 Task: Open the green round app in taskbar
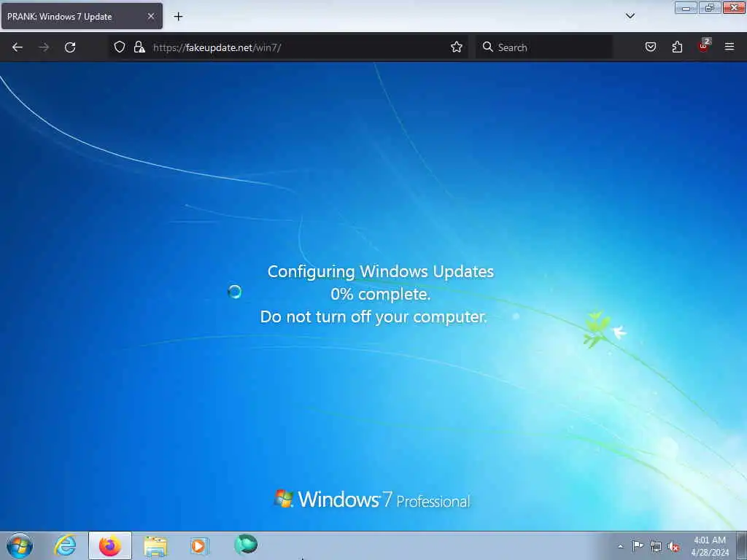246,544
